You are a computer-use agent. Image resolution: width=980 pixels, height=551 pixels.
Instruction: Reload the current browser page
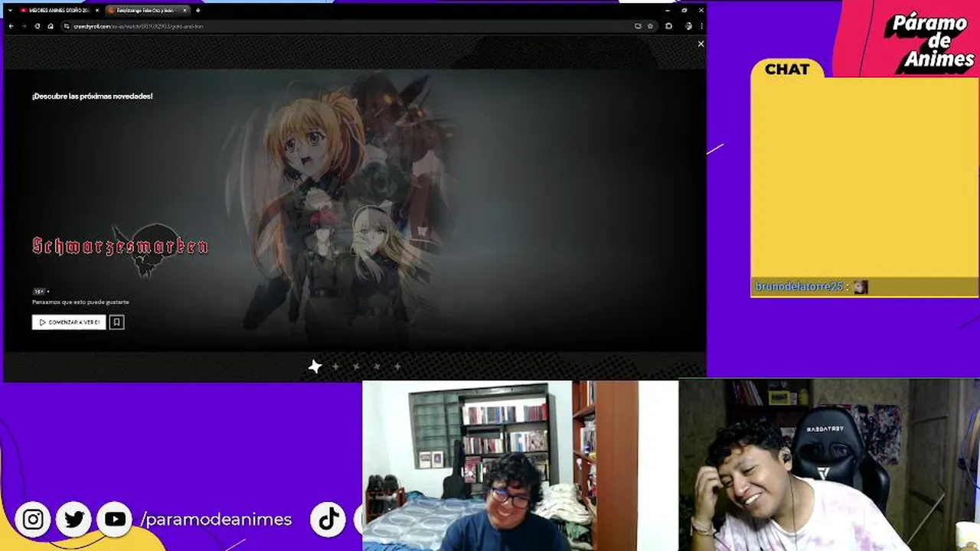click(x=37, y=26)
